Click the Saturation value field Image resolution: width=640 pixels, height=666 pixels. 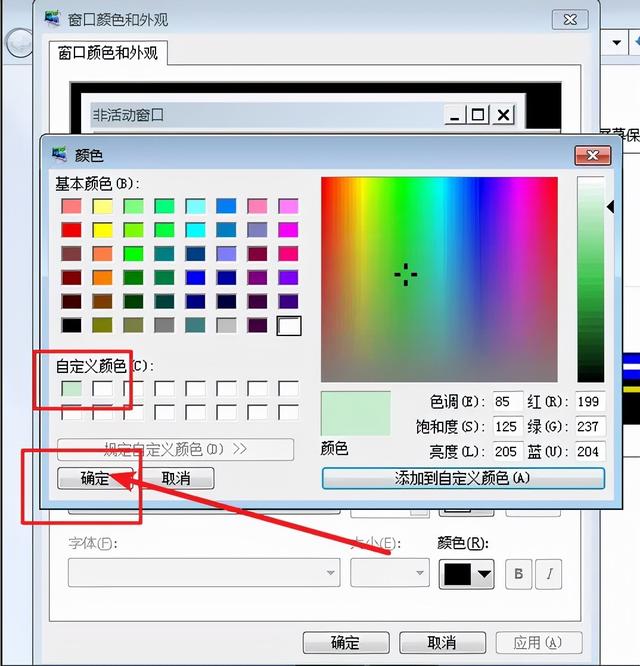coord(508,426)
